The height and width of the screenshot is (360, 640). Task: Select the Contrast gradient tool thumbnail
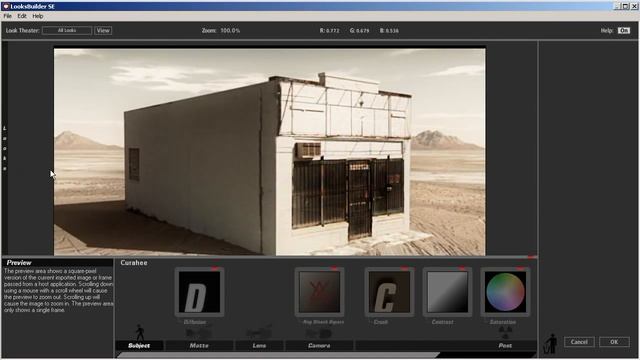pos(447,292)
